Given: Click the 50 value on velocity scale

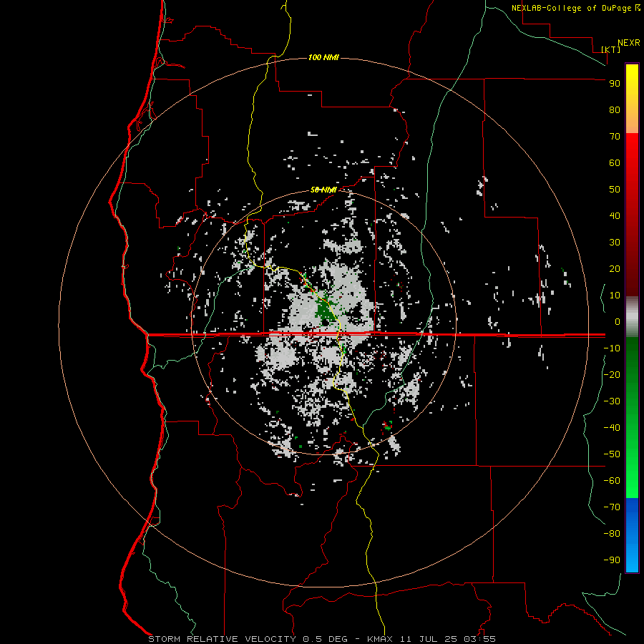Looking at the screenshot, I should [615, 190].
